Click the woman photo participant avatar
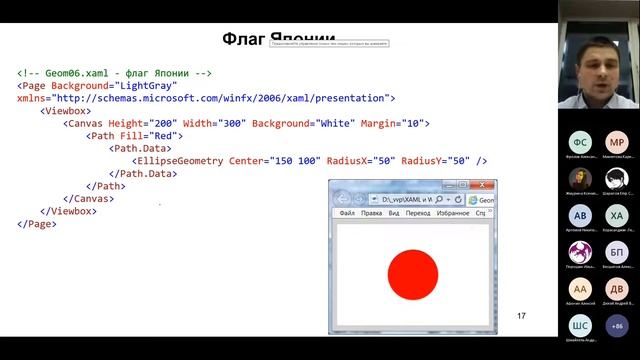The width and height of the screenshot is (640, 360). tap(580, 179)
